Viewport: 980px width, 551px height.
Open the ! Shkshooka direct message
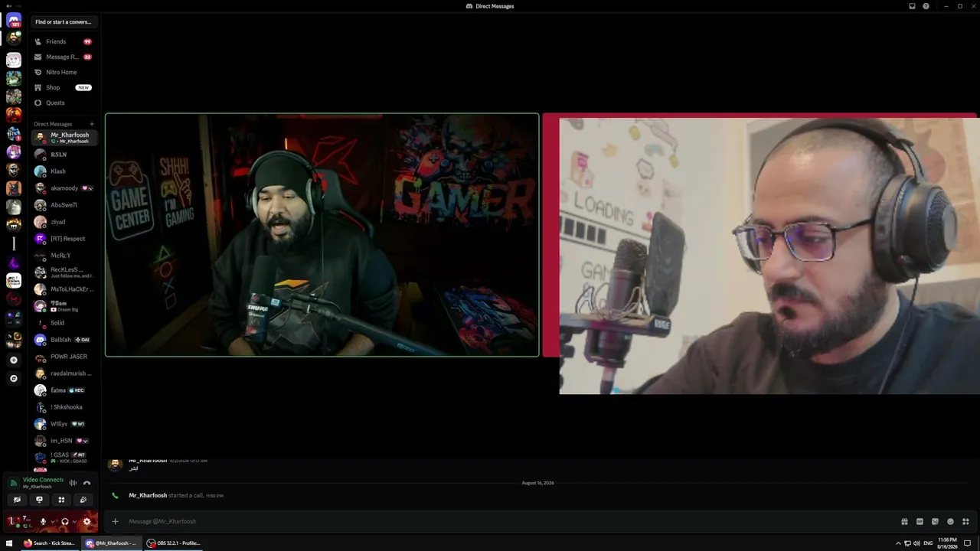64,407
